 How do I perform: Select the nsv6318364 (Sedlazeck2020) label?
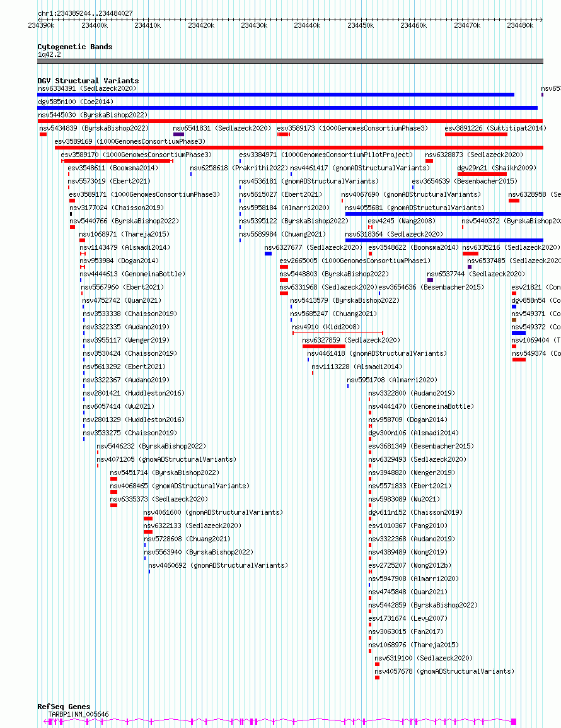point(394,234)
